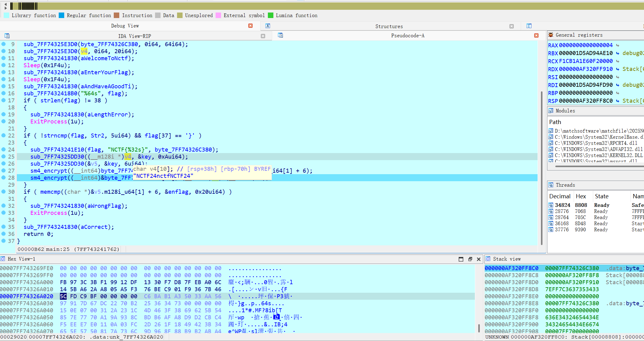Follow address 00007FF74326C380 in the Stack view
Screen dimensions: 644x341
pos(570,268)
